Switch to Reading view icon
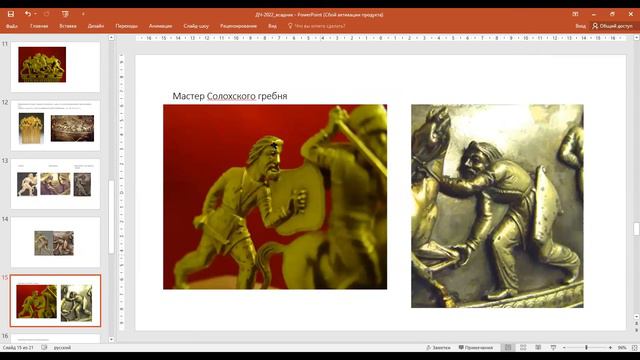This screenshot has width=640, height=360. pos(538,347)
